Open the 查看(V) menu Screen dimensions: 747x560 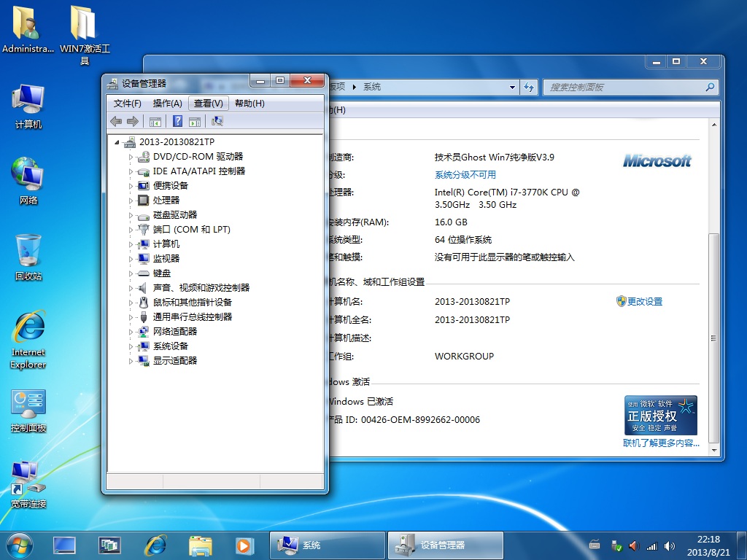coord(208,104)
